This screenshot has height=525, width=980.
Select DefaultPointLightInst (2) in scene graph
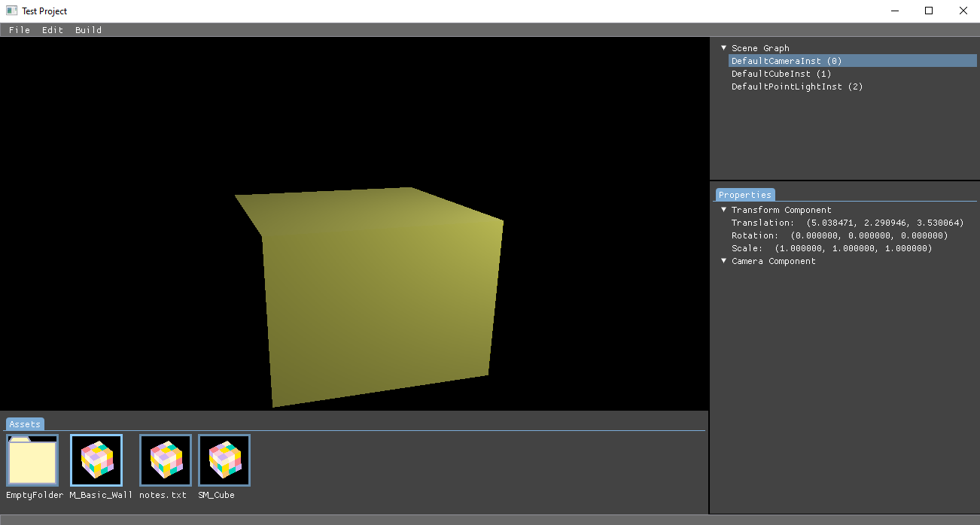click(797, 86)
